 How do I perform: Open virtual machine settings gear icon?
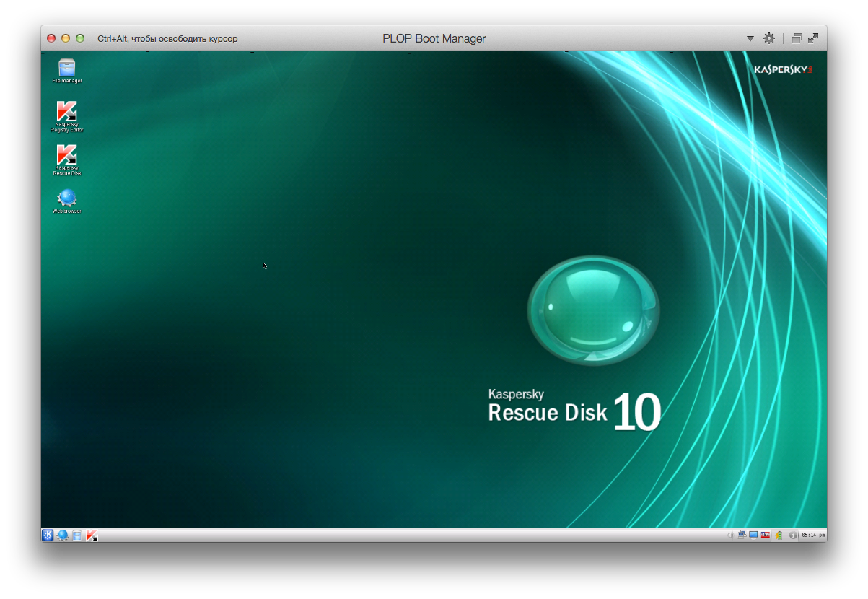click(769, 38)
